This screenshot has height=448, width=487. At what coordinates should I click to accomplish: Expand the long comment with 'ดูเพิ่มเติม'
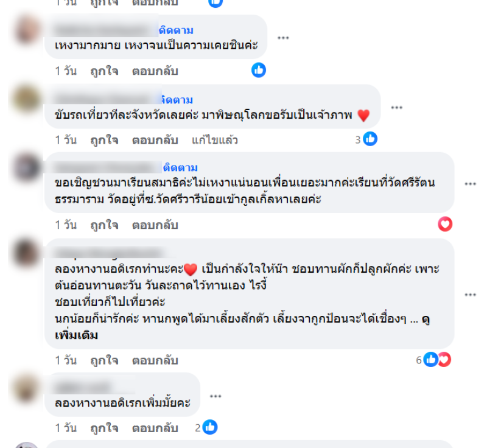click(76, 335)
